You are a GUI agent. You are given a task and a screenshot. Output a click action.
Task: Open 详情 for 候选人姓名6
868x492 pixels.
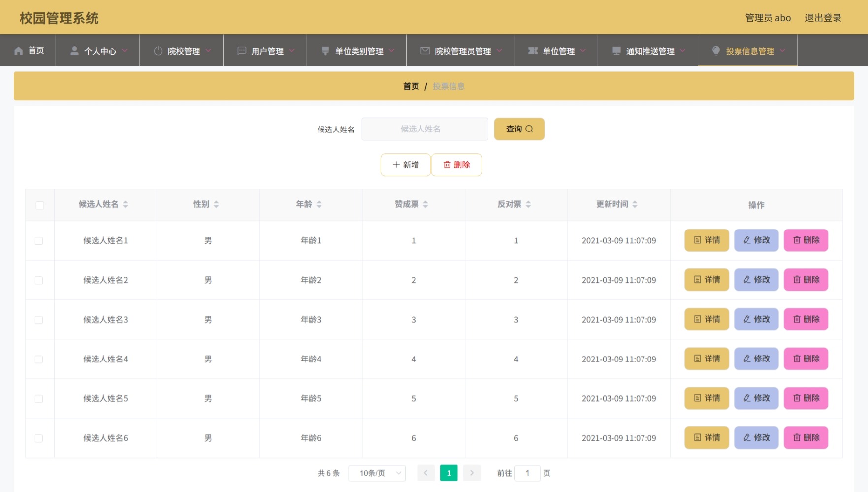point(707,437)
